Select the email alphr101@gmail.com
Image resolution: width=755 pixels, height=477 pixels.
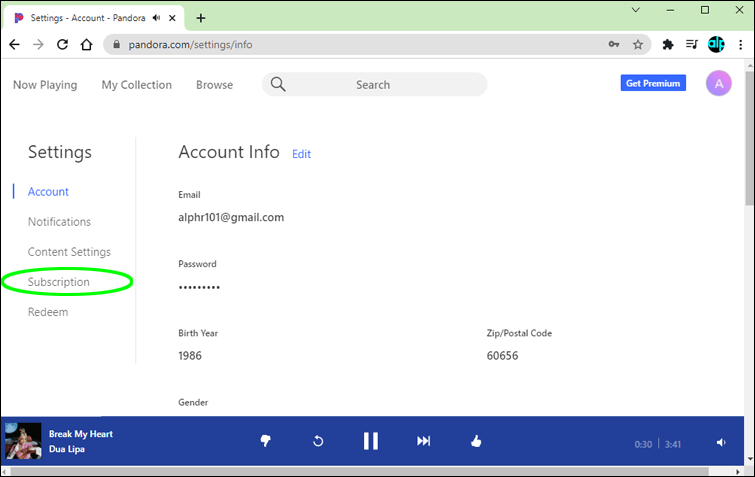(x=231, y=218)
